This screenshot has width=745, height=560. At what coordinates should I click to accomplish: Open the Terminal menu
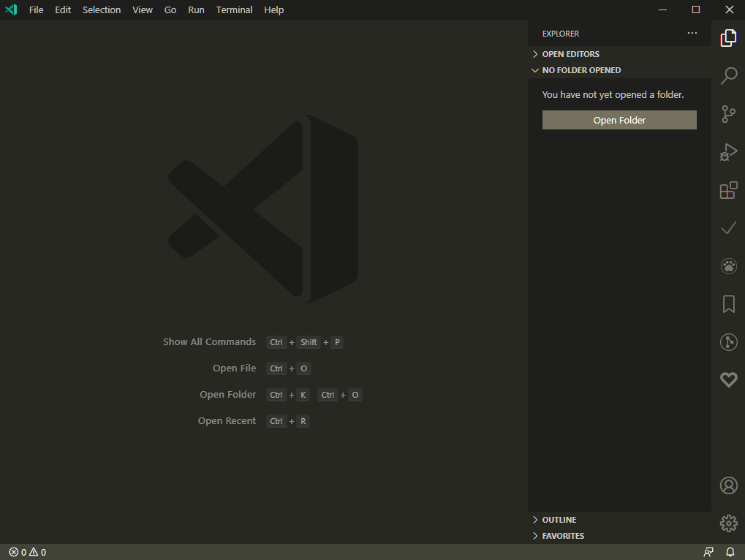coord(234,10)
